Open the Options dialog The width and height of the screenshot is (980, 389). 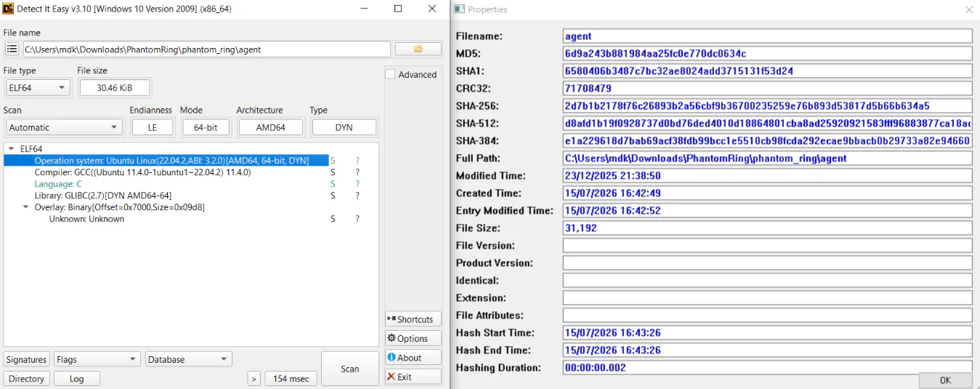[413, 338]
